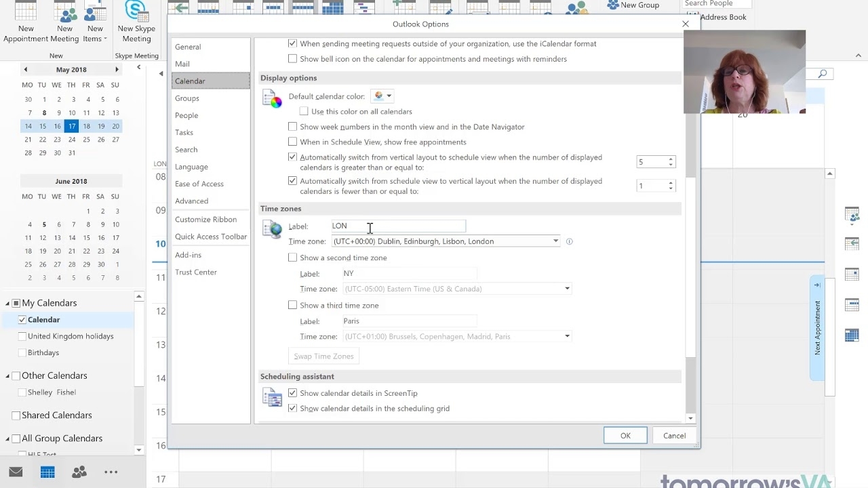This screenshot has height=488, width=868.
Task: Open the primary Time zone dropdown
Action: pyautogui.click(x=555, y=241)
